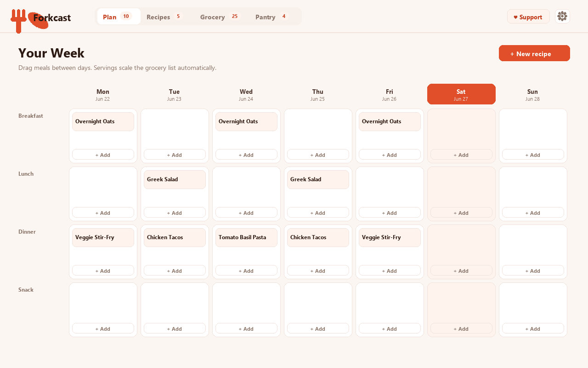The height and width of the screenshot is (368, 588).
Task: Select the Mon Jun 22 day header
Action: pyautogui.click(x=103, y=94)
